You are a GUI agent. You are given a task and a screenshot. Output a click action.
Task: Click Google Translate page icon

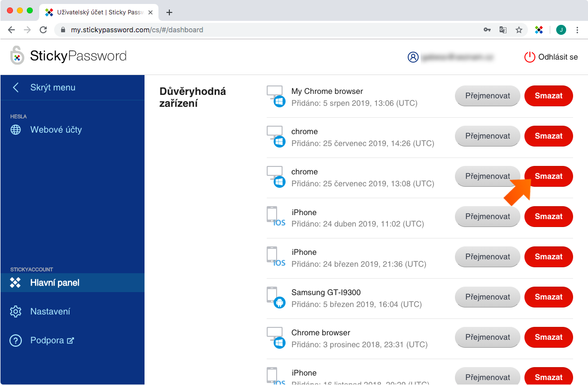click(x=503, y=30)
